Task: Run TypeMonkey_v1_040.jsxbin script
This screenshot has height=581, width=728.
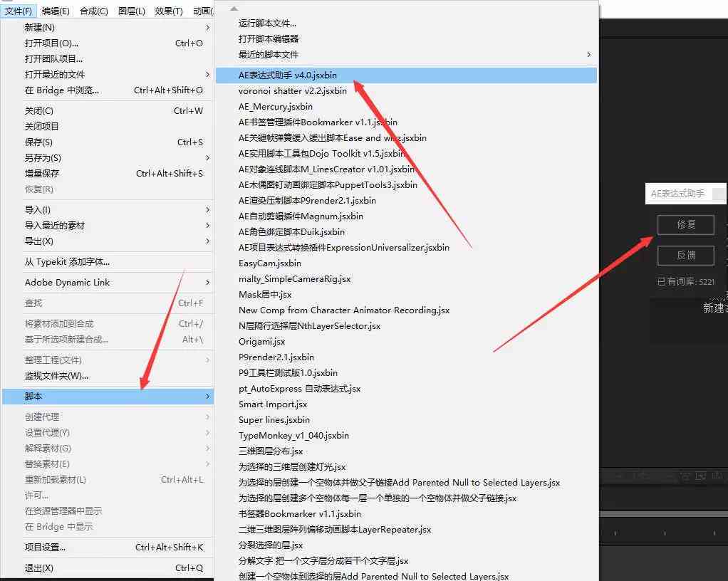Action: pyautogui.click(x=406, y=436)
